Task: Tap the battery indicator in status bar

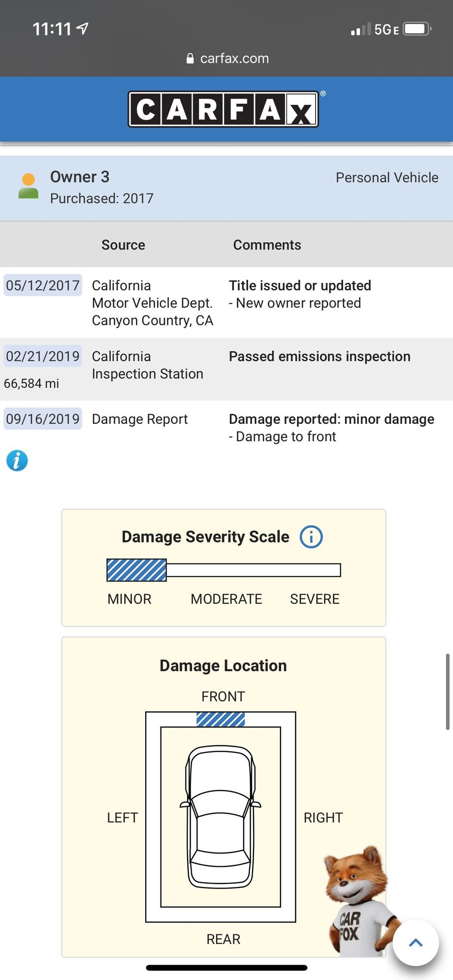Action: coord(417,29)
